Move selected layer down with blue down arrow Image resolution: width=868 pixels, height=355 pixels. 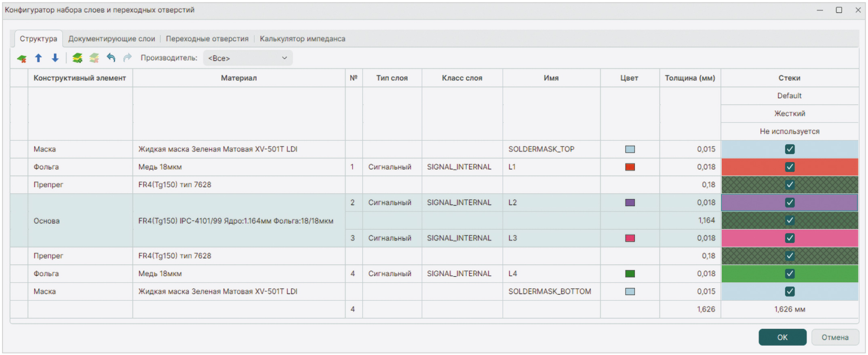click(55, 58)
